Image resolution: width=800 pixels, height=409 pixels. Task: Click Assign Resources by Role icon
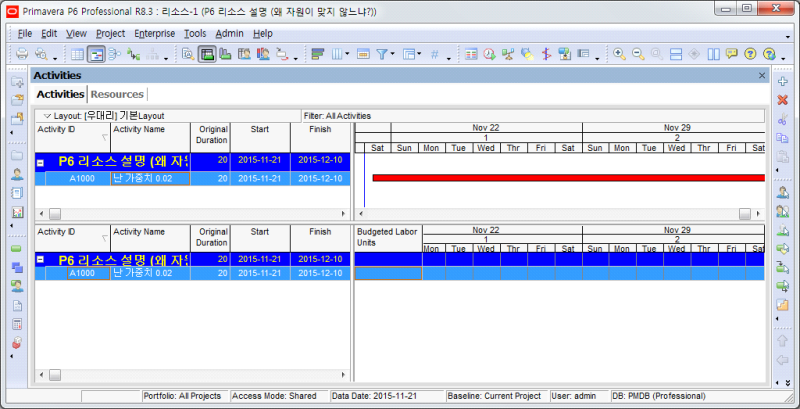click(782, 211)
